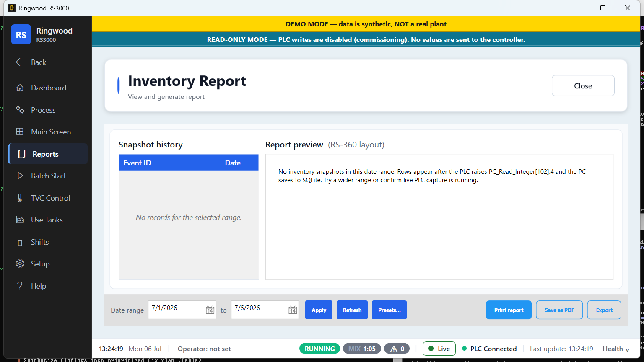Viewport: 644px width, 362px height.
Task: Click the MIX 1:05 timer badge
Action: pyautogui.click(x=362, y=349)
